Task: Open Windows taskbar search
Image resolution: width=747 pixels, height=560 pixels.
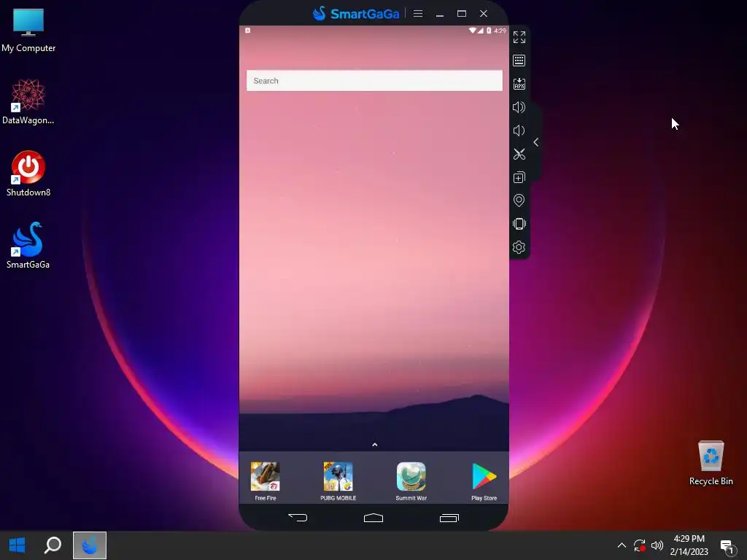Action: tap(53, 545)
